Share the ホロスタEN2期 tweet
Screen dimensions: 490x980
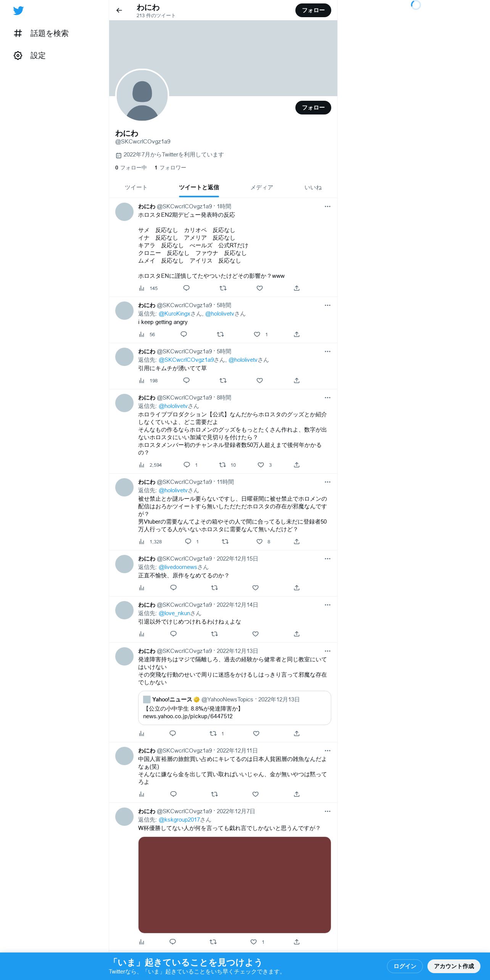point(297,288)
